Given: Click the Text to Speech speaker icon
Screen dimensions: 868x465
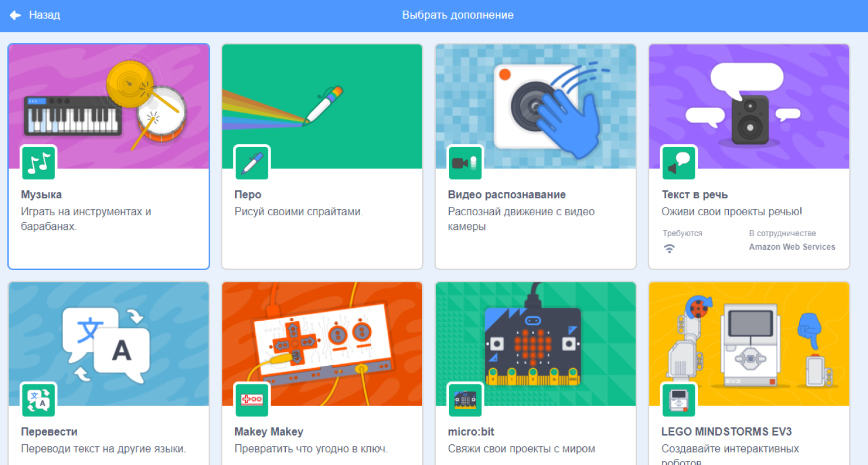Looking at the screenshot, I should (x=679, y=163).
